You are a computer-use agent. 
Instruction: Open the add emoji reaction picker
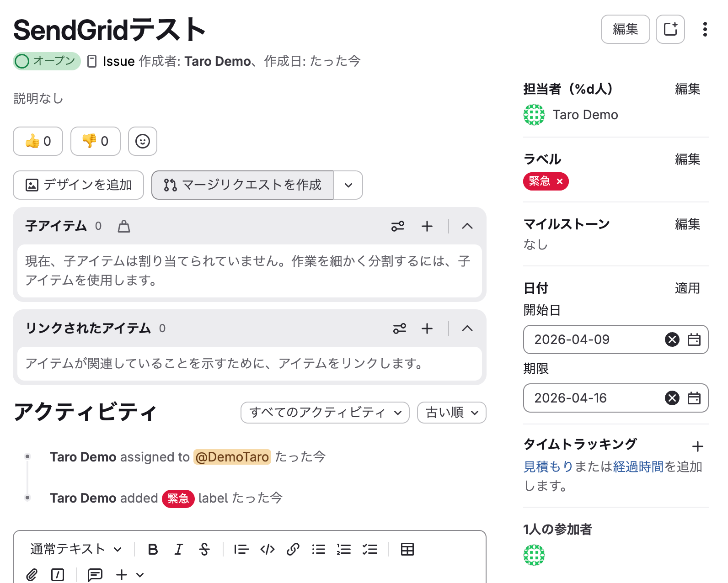143,141
